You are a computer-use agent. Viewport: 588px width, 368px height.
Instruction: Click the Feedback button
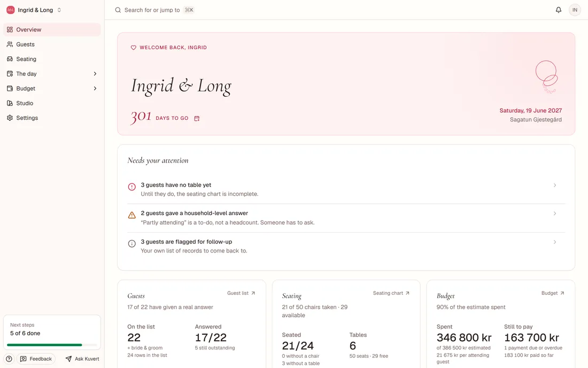click(36, 359)
